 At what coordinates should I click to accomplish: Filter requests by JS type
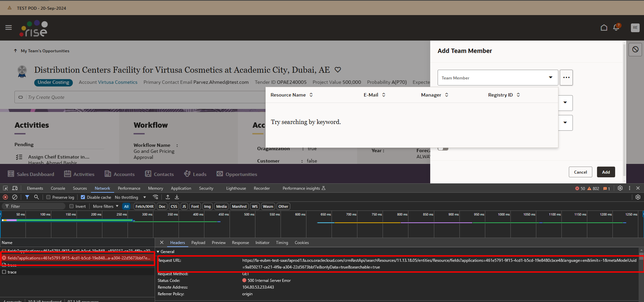click(x=184, y=206)
